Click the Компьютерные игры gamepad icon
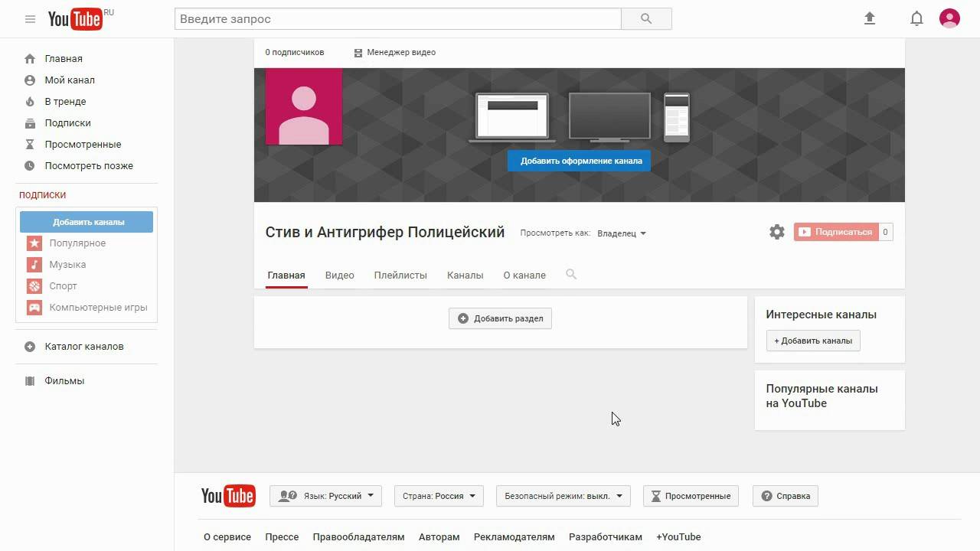Image resolution: width=980 pixels, height=551 pixels. [x=34, y=308]
